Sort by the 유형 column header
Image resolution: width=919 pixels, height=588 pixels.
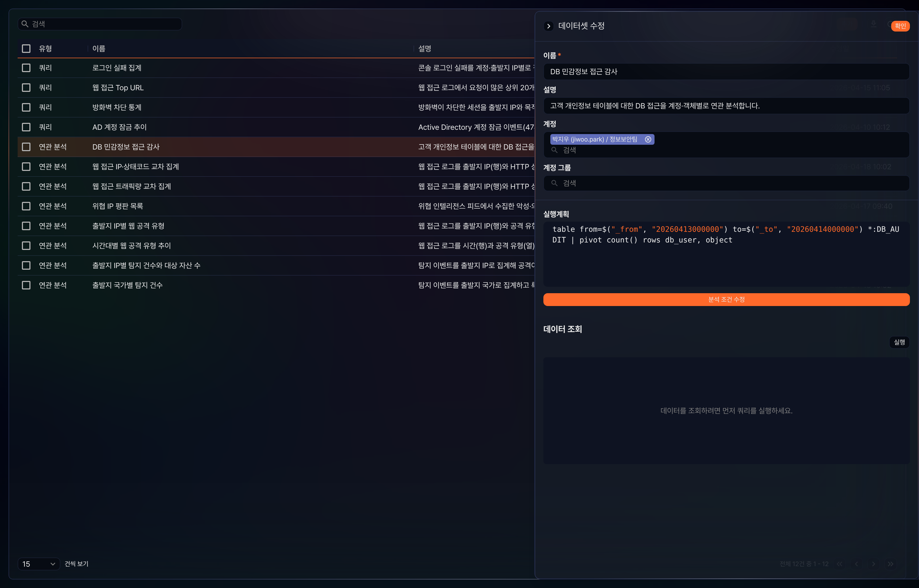(x=45, y=49)
